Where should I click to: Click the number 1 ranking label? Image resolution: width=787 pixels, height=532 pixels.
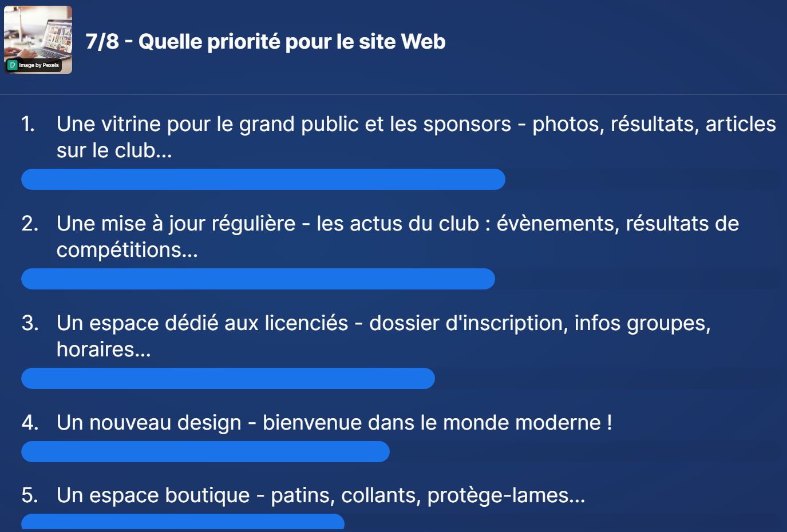[28, 124]
